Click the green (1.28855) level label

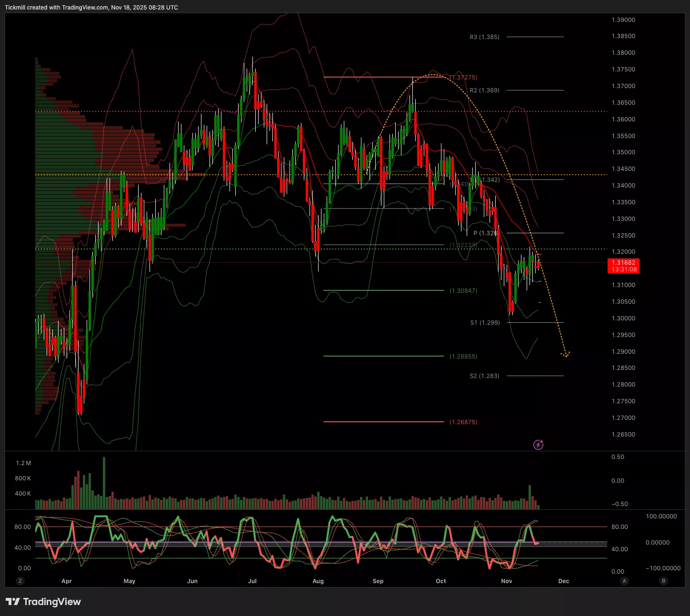[463, 357]
